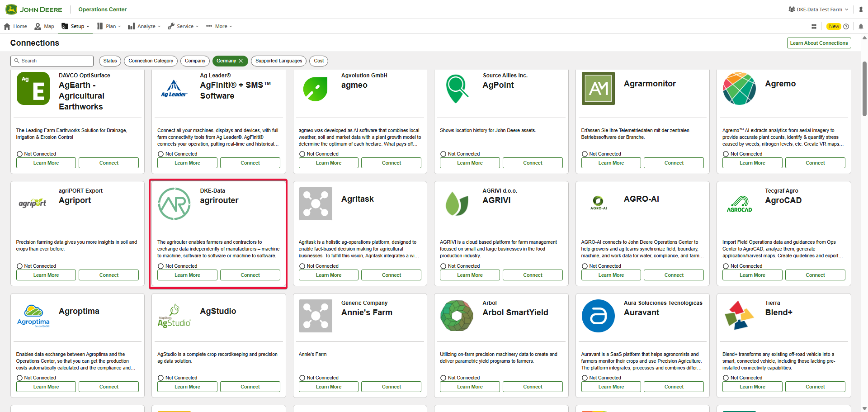868x412 pixels.
Task: Click Learn About Connections button
Action: pyautogui.click(x=819, y=43)
